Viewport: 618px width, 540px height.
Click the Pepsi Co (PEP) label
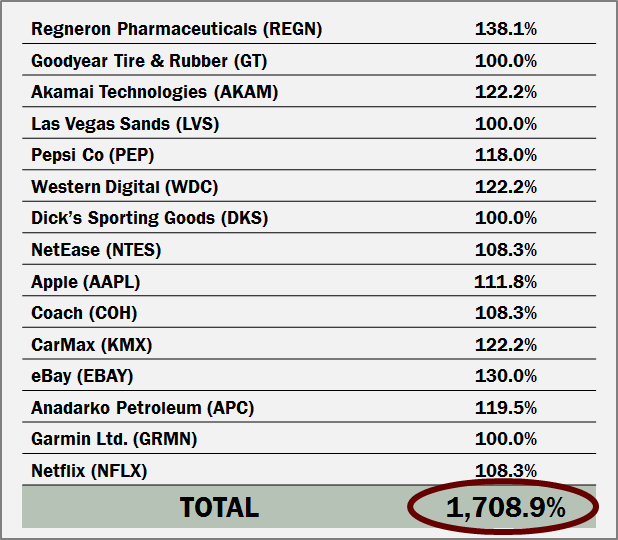coord(93,155)
